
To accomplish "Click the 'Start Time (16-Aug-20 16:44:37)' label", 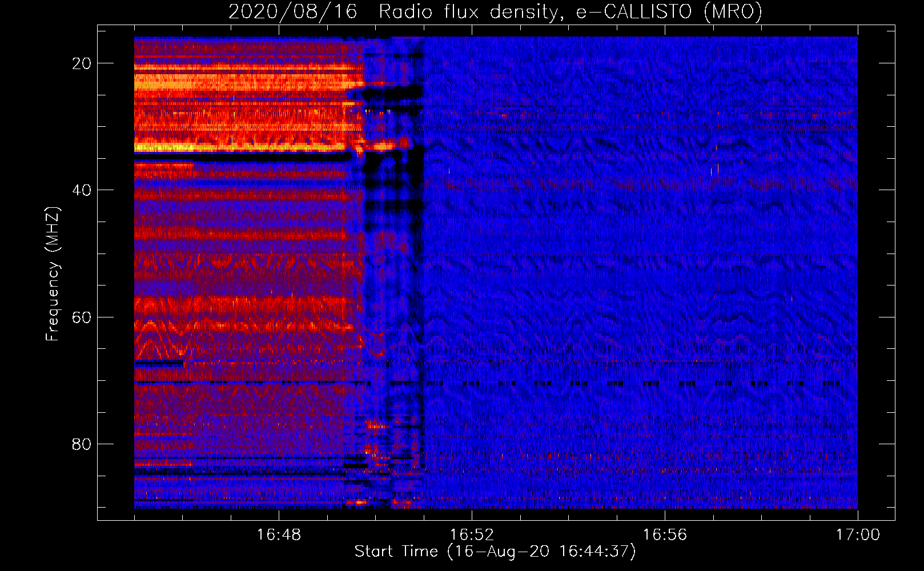I will pos(495,552).
